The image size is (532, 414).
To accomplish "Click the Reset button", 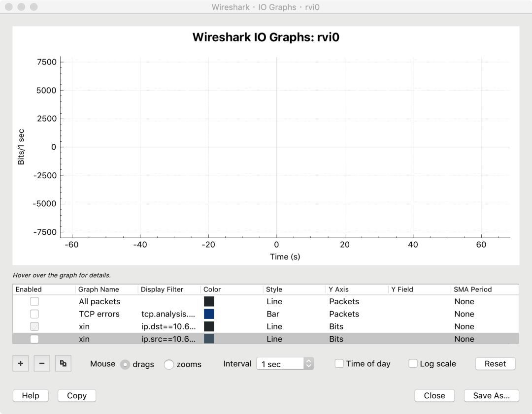I will click(495, 363).
